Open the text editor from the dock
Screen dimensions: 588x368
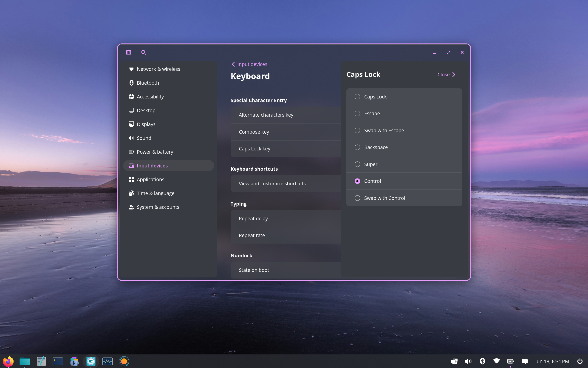pyautogui.click(x=41, y=361)
